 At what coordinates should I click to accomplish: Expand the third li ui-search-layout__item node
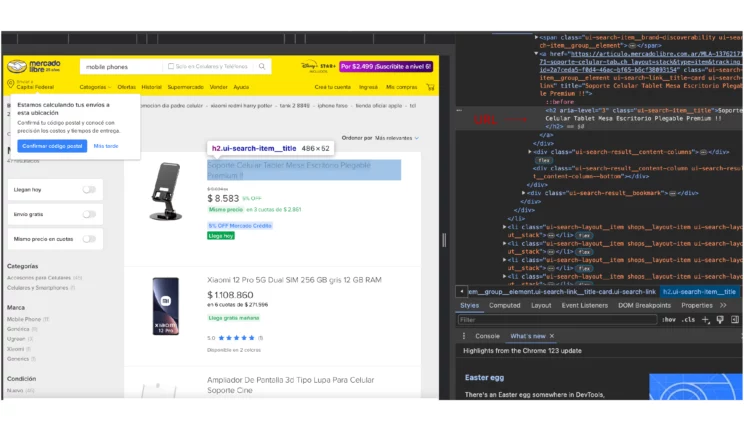point(504,260)
